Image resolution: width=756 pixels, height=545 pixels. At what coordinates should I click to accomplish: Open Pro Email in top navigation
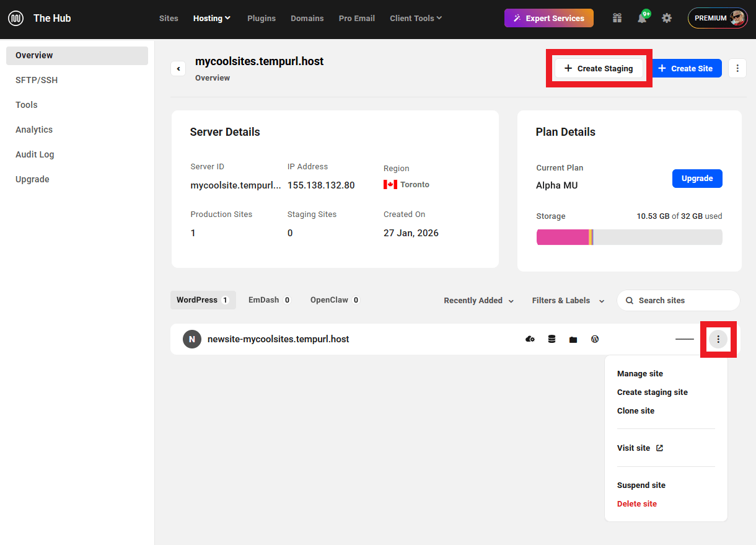357,18
